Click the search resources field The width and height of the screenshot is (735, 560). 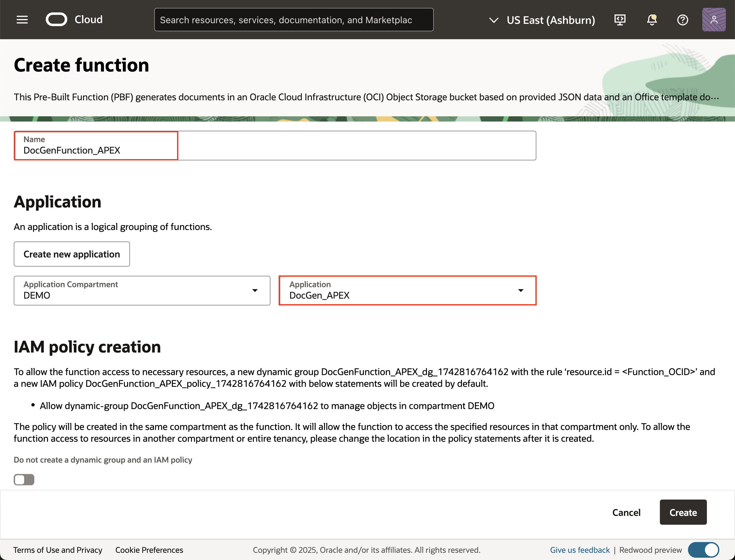click(294, 20)
